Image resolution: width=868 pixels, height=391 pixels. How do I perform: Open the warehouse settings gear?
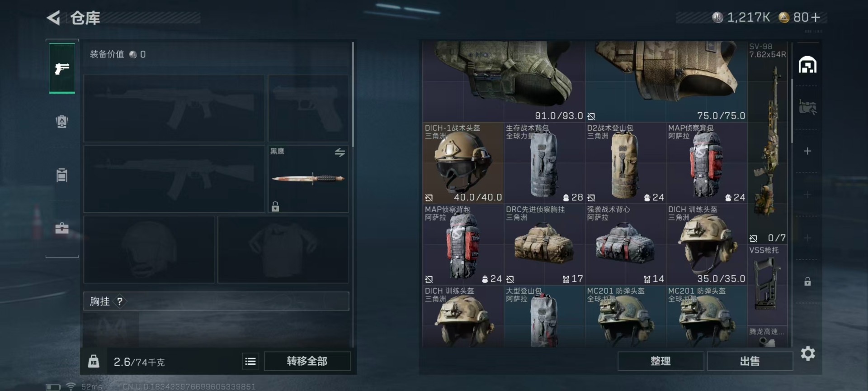(808, 353)
